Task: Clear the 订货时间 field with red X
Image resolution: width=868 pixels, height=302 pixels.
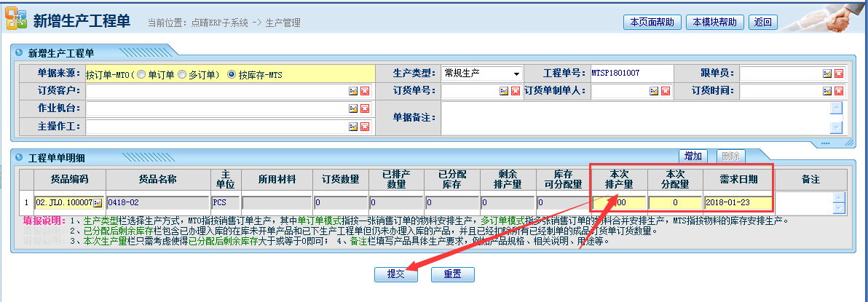Action: pyautogui.click(x=839, y=91)
